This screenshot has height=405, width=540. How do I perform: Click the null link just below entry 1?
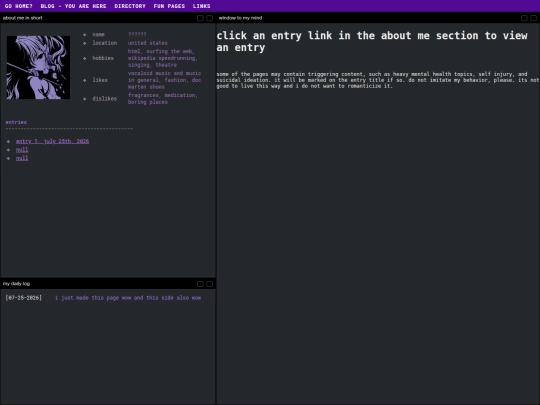pyautogui.click(x=22, y=150)
